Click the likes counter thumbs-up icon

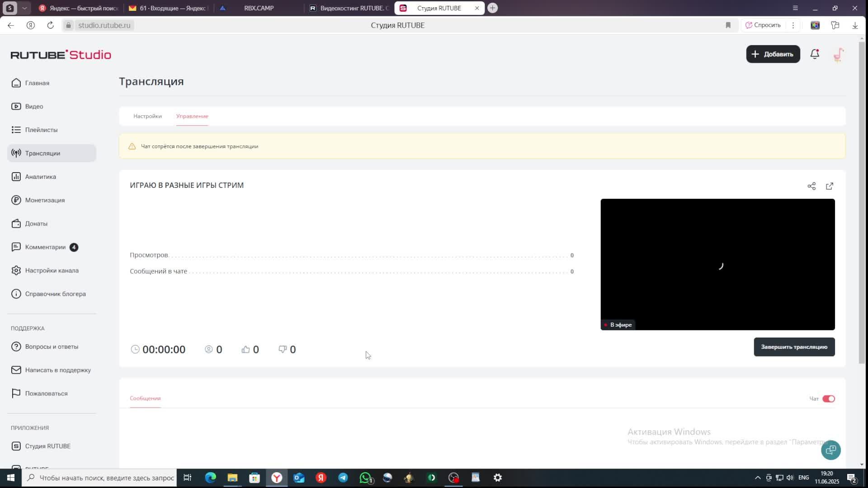pos(245,349)
